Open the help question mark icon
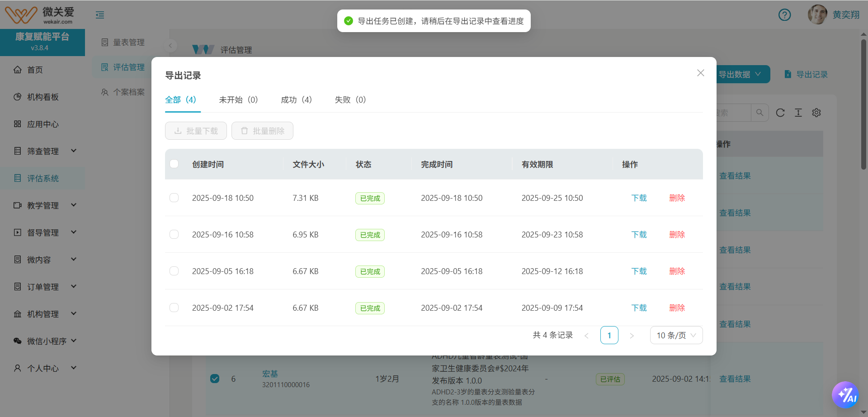Image resolution: width=868 pixels, height=417 pixels. click(784, 14)
